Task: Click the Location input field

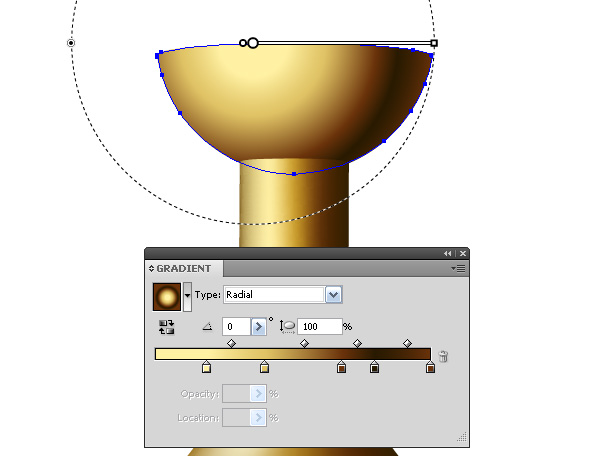Action: click(x=236, y=418)
